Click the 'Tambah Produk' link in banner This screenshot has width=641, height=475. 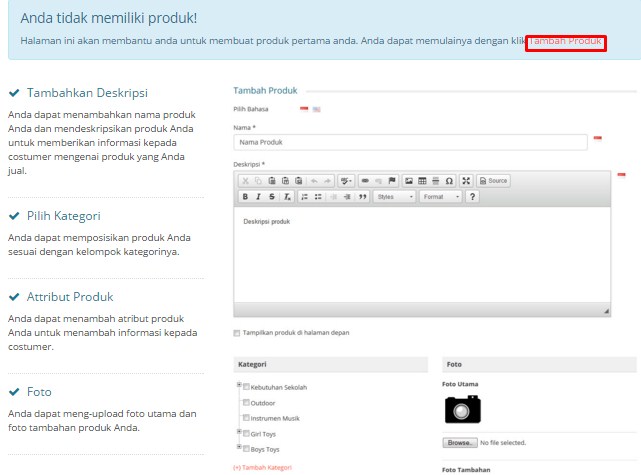565,42
